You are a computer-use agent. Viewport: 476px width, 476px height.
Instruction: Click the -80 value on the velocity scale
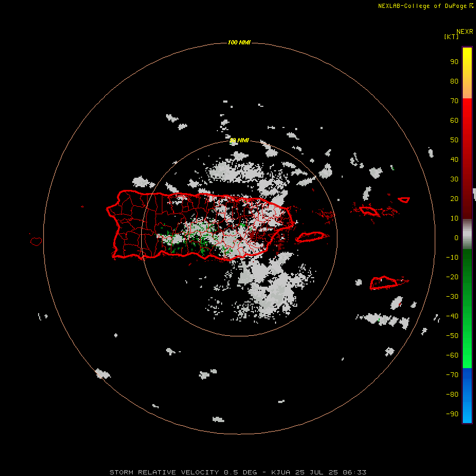[x=452, y=395]
